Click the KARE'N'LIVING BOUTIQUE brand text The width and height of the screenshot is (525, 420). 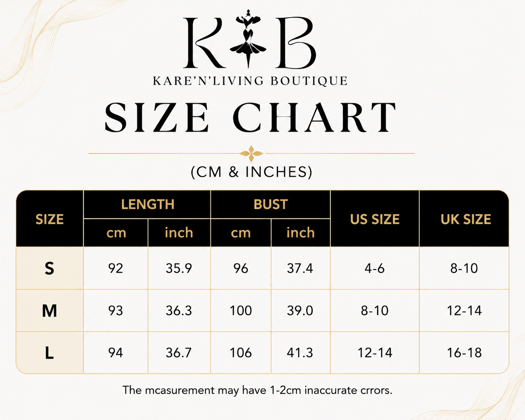251,81
